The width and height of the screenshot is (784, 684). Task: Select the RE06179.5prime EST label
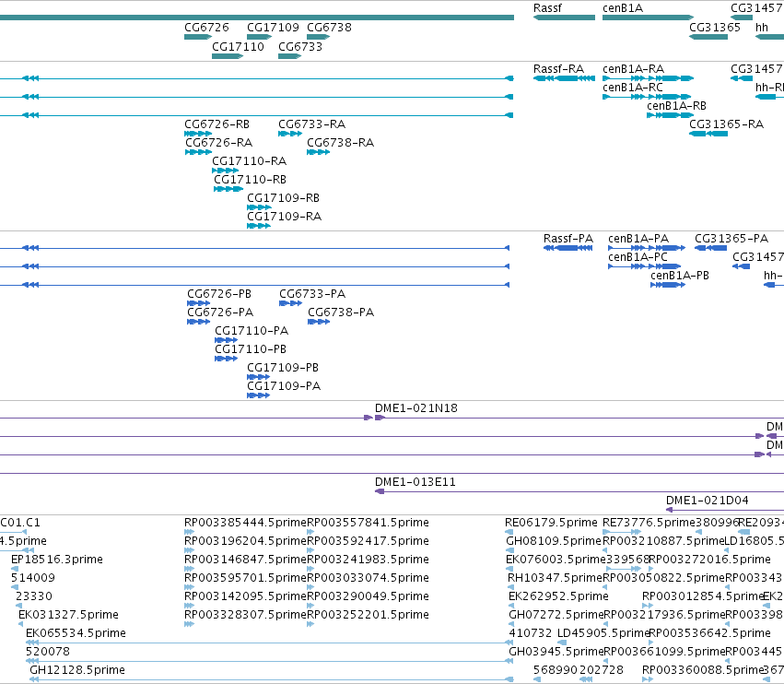551,523
